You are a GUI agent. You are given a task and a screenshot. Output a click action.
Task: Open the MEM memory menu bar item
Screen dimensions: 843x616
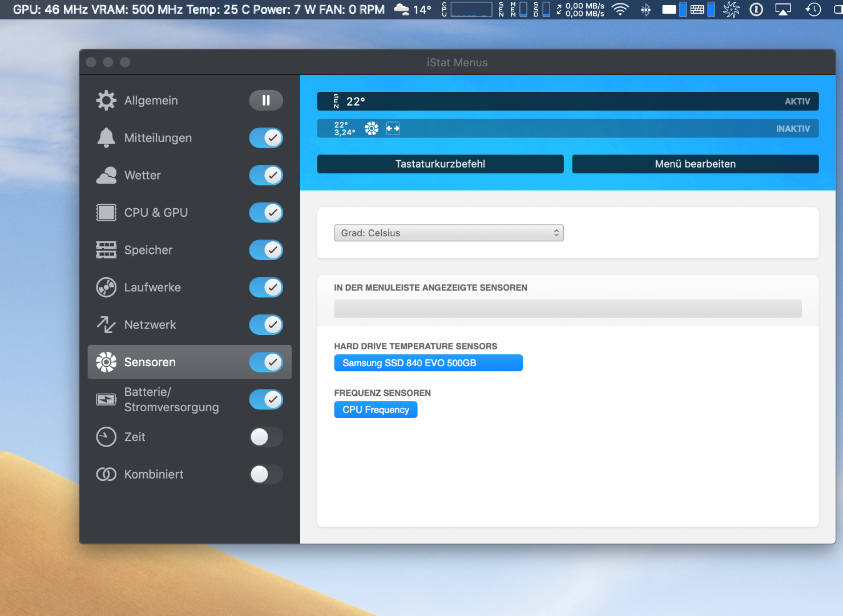pyautogui.click(x=518, y=9)
